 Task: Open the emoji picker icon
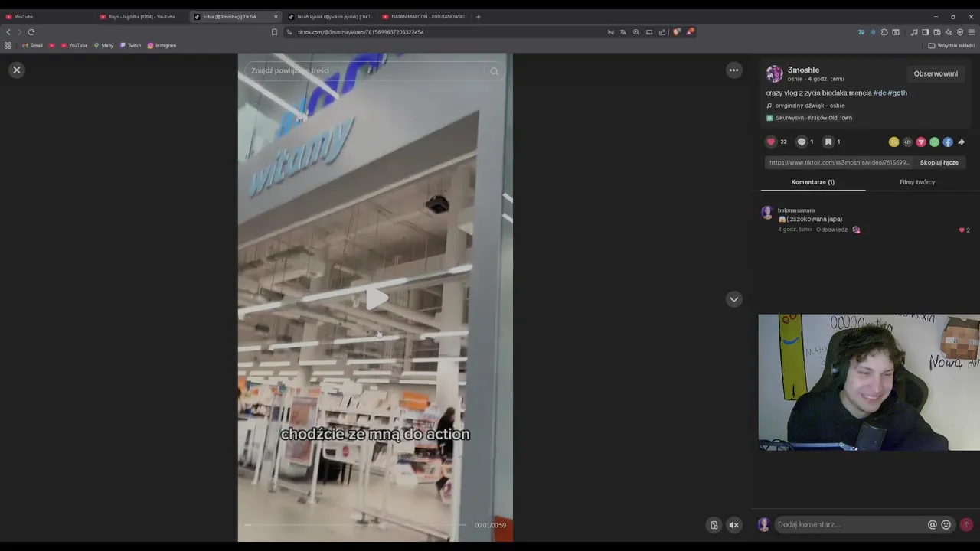[x=946, y=524]
